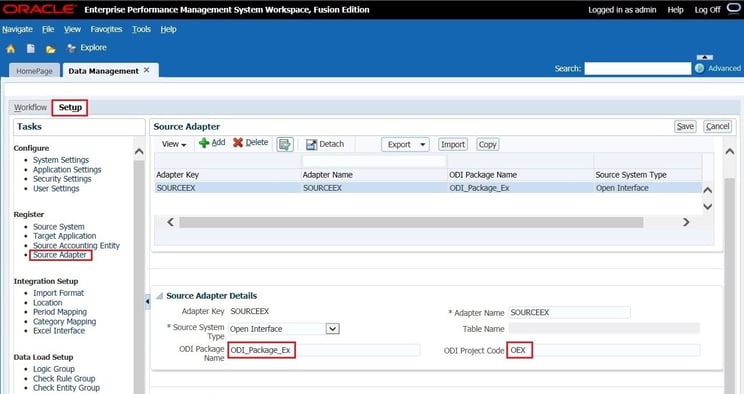Viewport: 744px width, 394px height.
Task: Click the Query by Example icon
Action: click(x=285, y=144)
